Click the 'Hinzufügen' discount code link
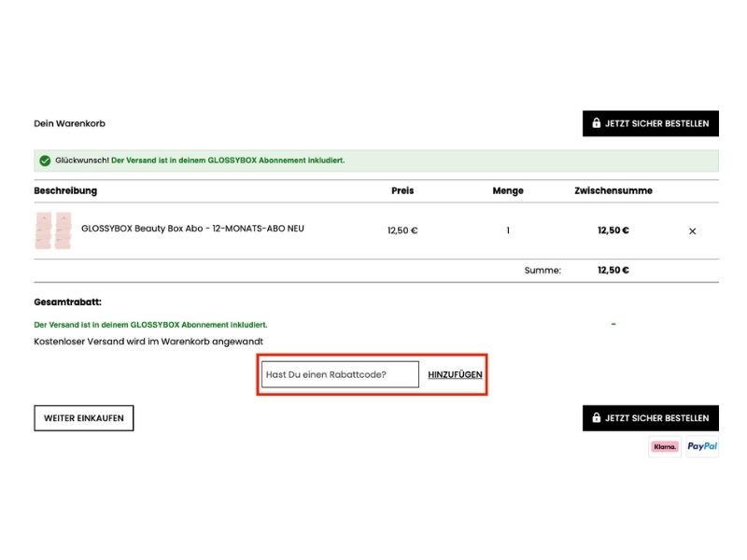 click(455, 375)
